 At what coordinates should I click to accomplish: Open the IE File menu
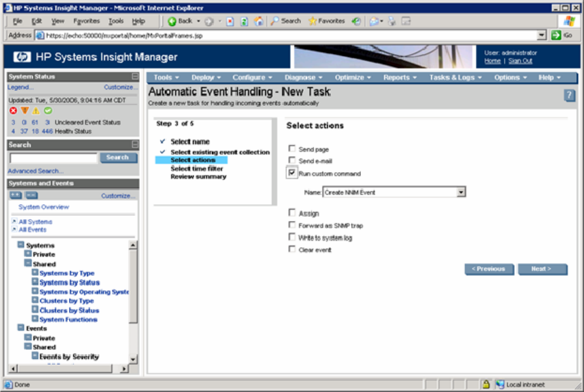[x=18, y=21]
